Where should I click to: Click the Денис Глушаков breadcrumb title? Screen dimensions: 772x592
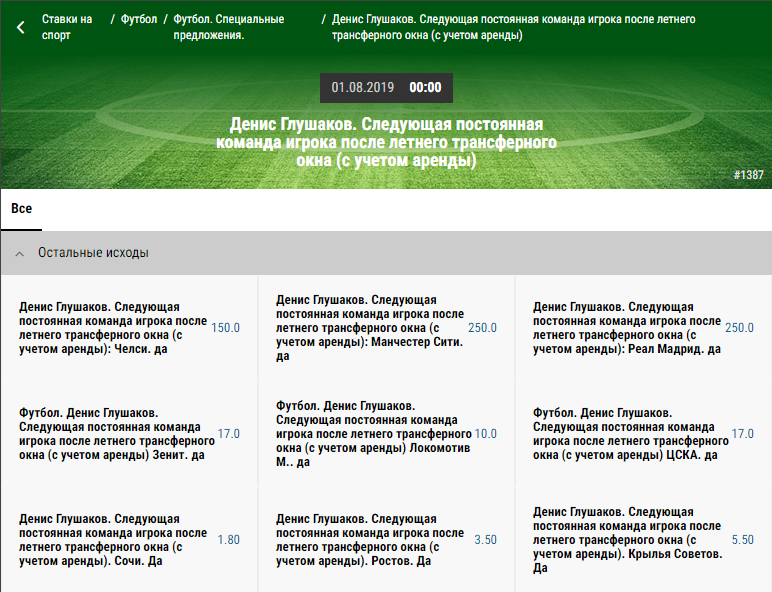(x=514, y=27)
